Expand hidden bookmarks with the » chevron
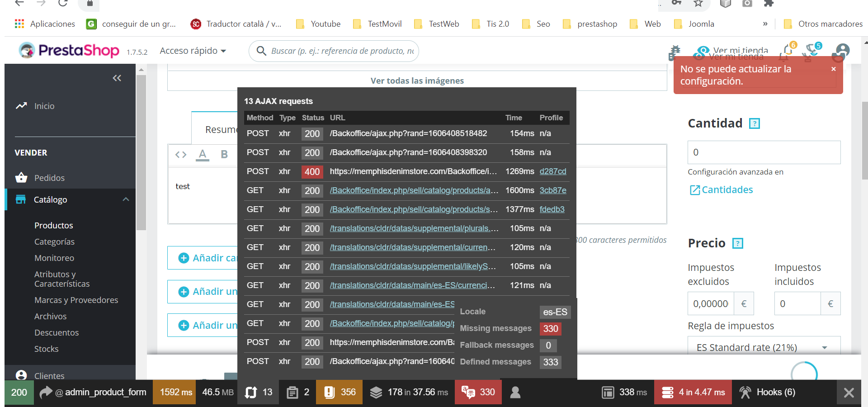868x407 pixels. tap(765, 24)
